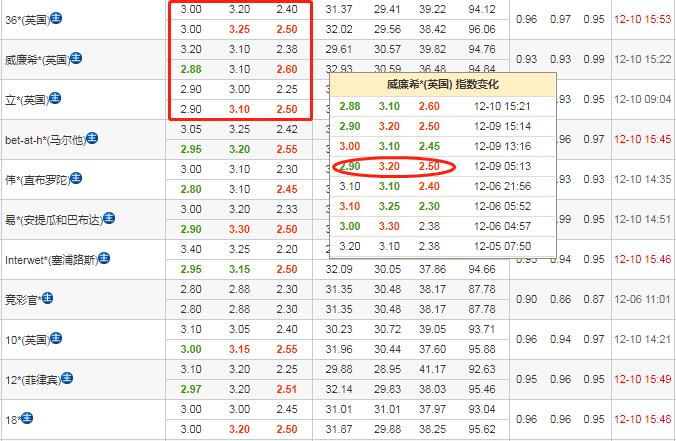Open the 威廉希*(英国) bookmaker name
The image size is (676, 441).
tap(37, 60)
